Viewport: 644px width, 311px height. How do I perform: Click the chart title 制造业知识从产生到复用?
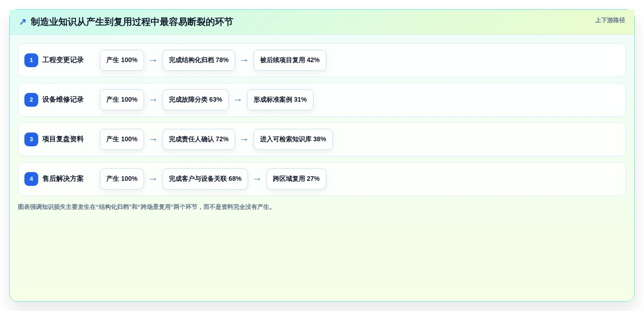tap(132, 22)
